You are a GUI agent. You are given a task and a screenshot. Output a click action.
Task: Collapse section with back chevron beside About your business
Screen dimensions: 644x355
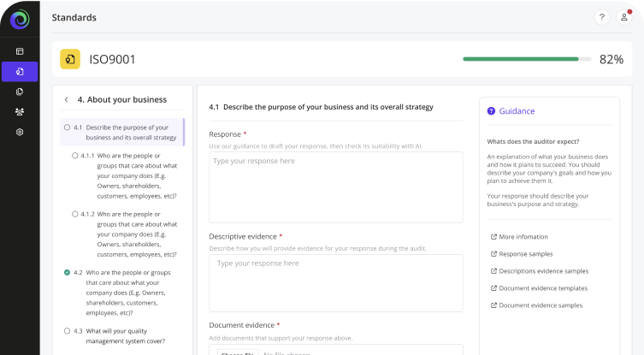66,99
